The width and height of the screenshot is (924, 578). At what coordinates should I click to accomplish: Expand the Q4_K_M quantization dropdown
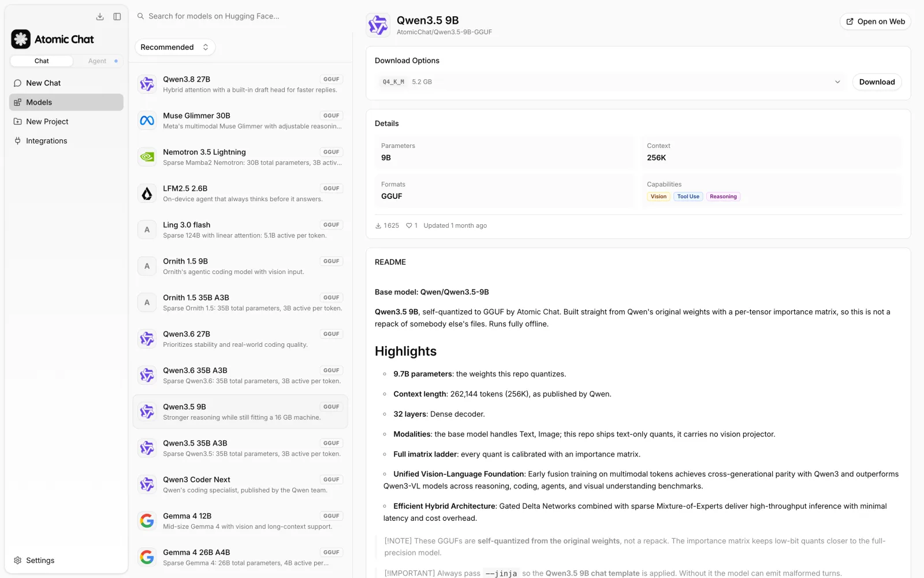pos(610,82)
